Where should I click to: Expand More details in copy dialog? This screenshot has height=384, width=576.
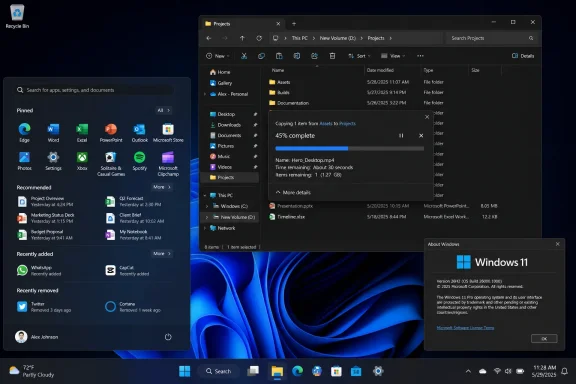coord(293,193)
